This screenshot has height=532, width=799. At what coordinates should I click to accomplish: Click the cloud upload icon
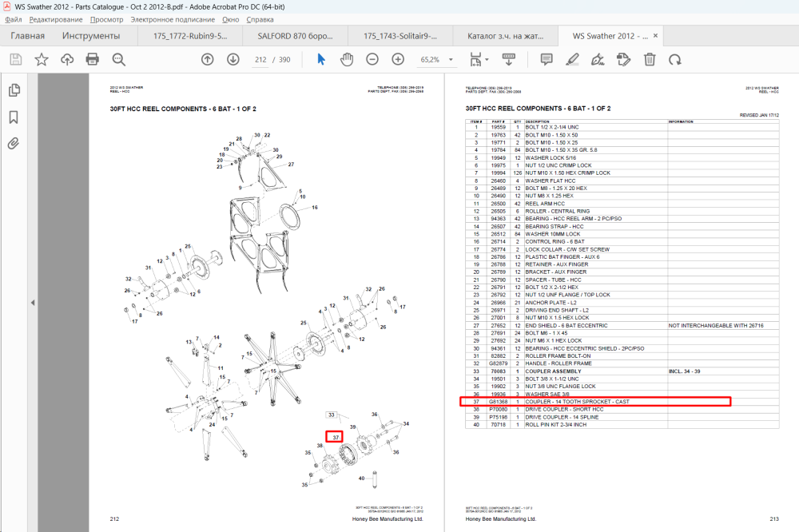(67, 60)
